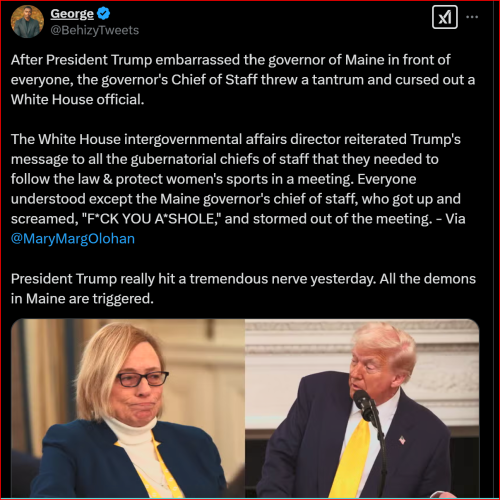Open the George display name link

72,14
